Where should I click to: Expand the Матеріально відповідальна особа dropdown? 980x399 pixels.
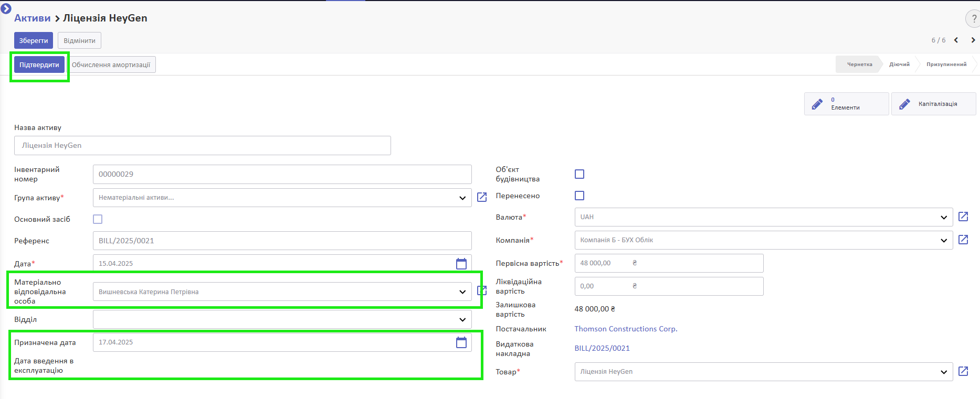(462, 292)
